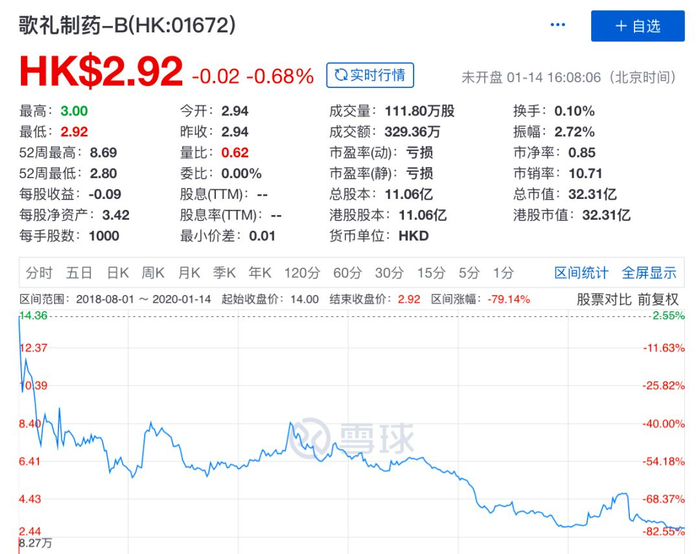Viewport: 700px width, 554px height.
Task: Show the 年K chart tab
Action: [x=260, y=272]
